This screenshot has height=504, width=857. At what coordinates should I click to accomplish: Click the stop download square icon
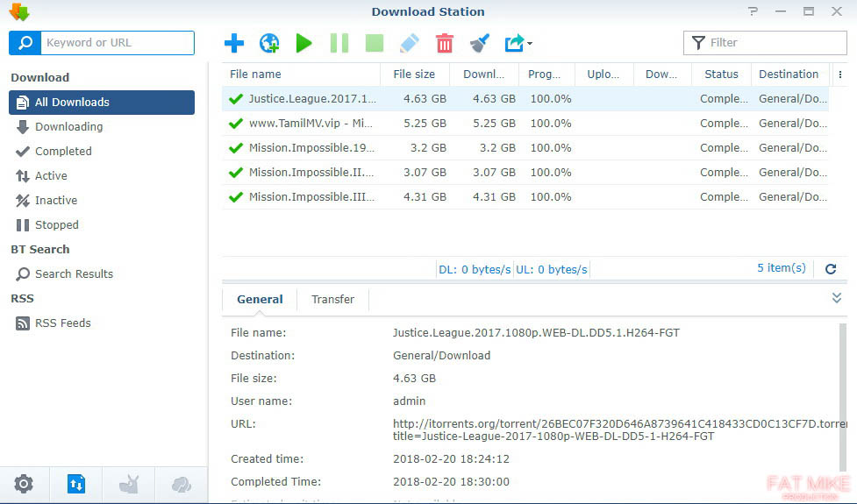375,43
